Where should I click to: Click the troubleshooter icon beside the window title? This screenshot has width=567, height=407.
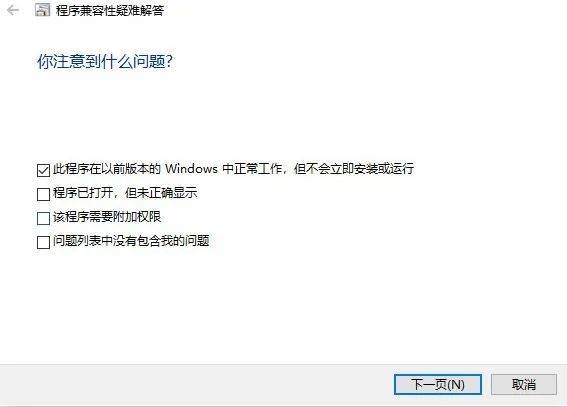click(42, 10)
